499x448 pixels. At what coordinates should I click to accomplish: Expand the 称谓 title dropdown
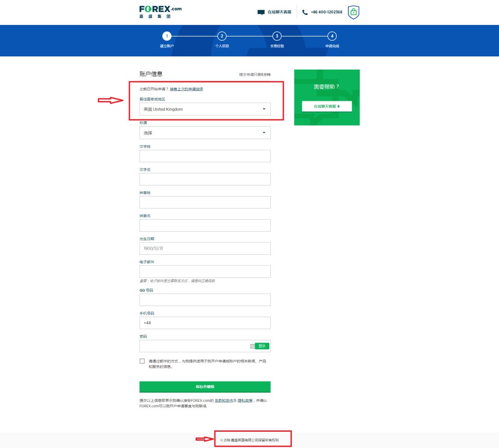pos(205,133)
